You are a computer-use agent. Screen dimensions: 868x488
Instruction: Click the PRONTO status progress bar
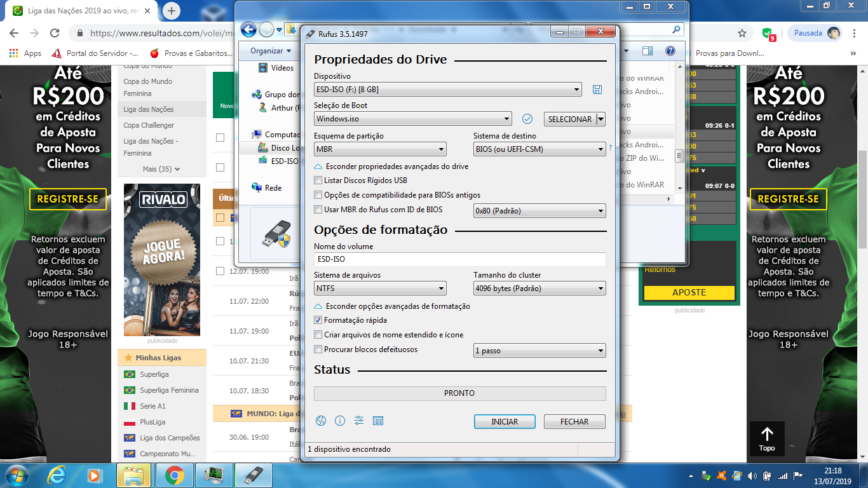coord(459,393)
